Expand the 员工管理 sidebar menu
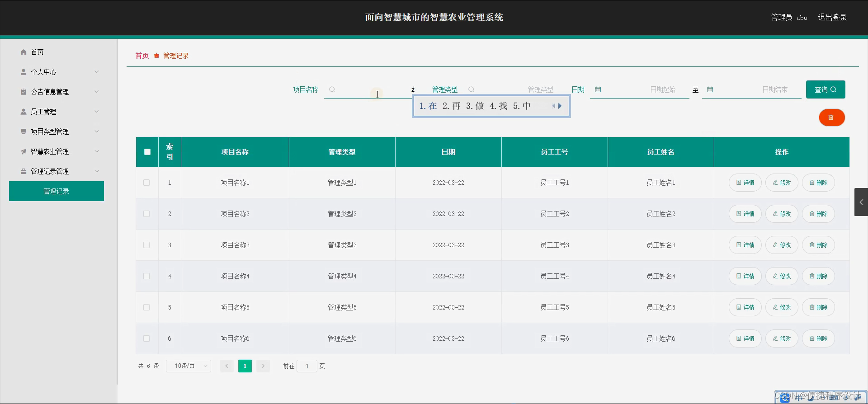Screen dimensions: 868x404 pos(59,112)
